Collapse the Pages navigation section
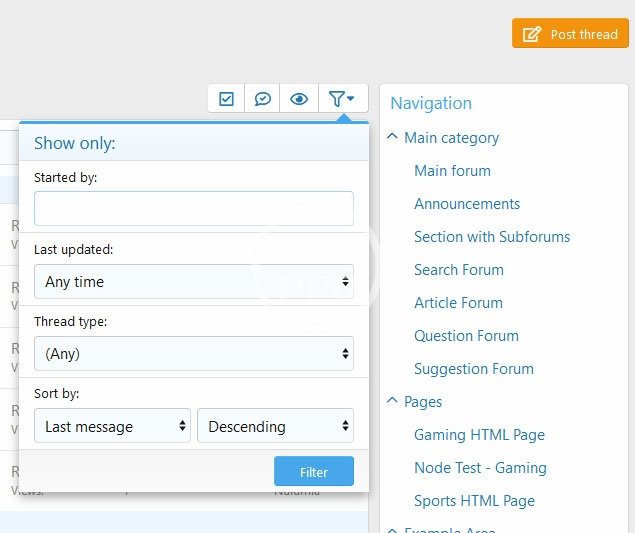This screenshot has width=635, height=533. point(392,402)
